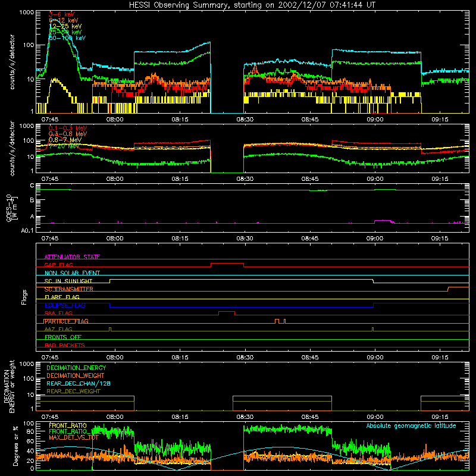
Task: Click the ATTENUATOR_STATE flag label
Action: coord(72,257)
